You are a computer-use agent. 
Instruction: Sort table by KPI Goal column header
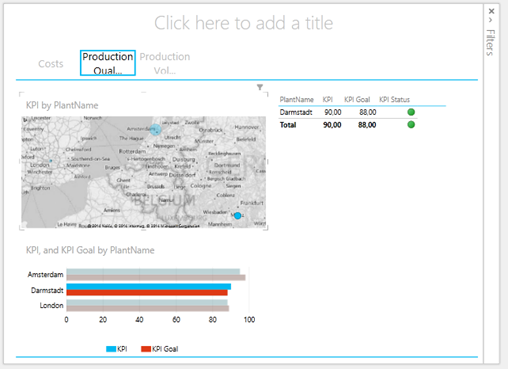357,99
